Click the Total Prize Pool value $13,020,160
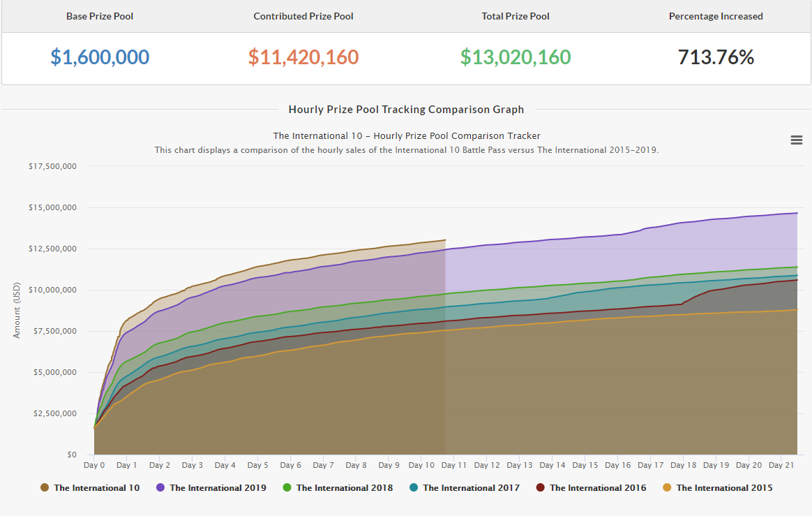This screenshot has height=516, width=812. pos(516,57)
